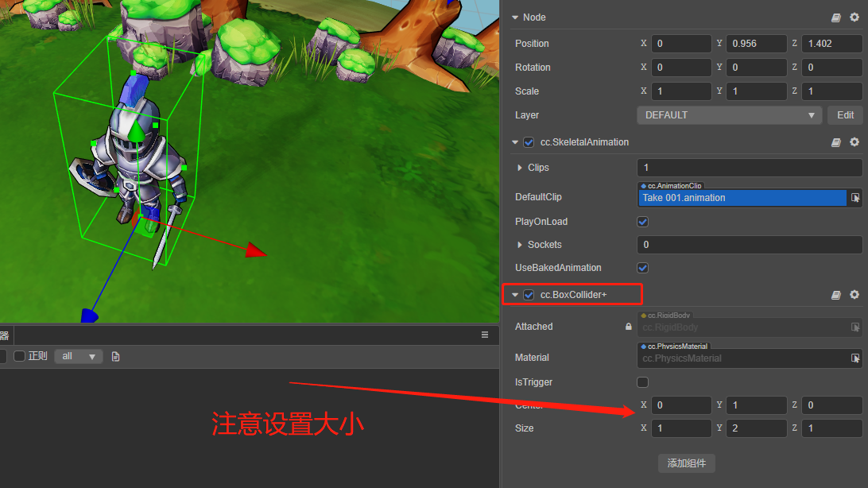Disable the PlayOnLoad checkbox
The image size is (868, 488).
tap(642, 222)
